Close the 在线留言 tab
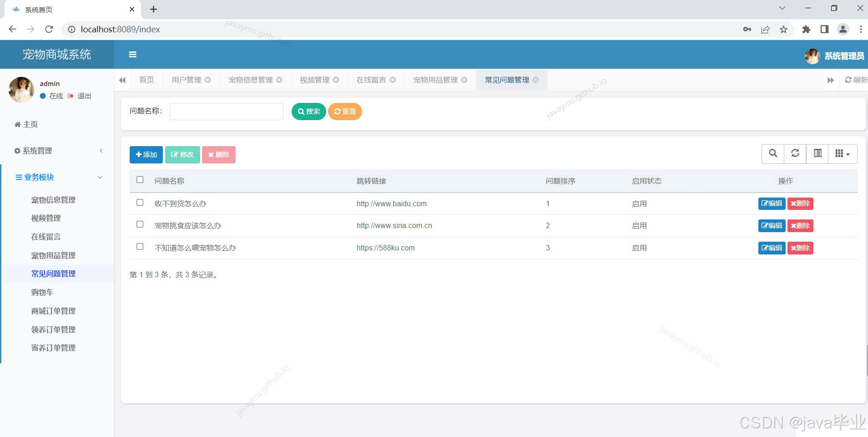The image size is (868, 437). [x=393, y=80]
